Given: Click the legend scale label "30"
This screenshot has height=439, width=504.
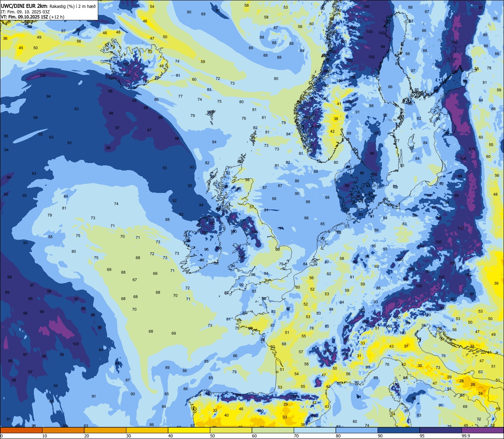Looking at the screenshot, I should click(128, 436).
